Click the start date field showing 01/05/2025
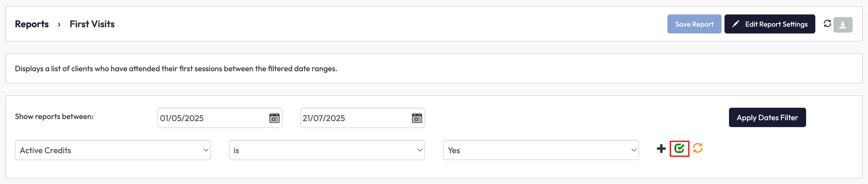Viewport: 868px width, 184px height. 212,118
